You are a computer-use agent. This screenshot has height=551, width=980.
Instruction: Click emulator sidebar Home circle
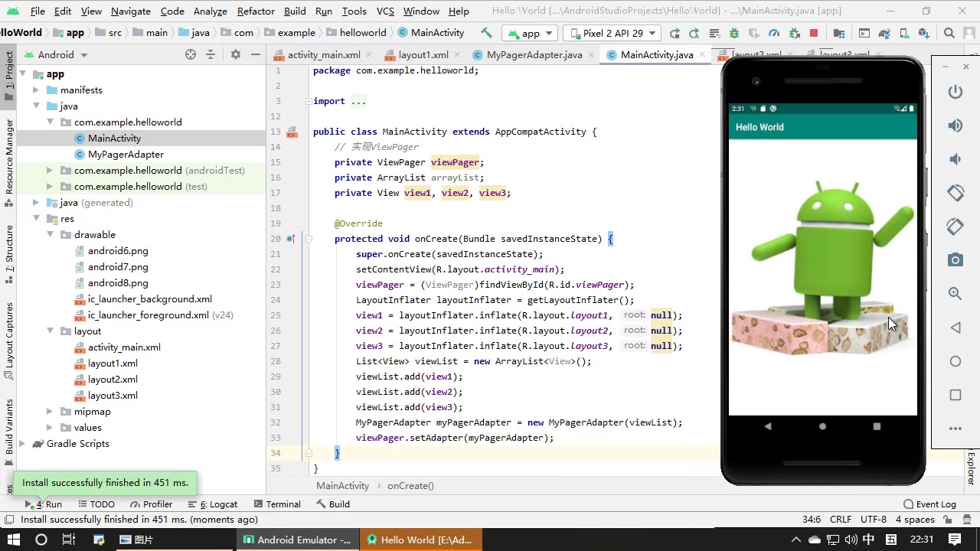tap(955, 361)
